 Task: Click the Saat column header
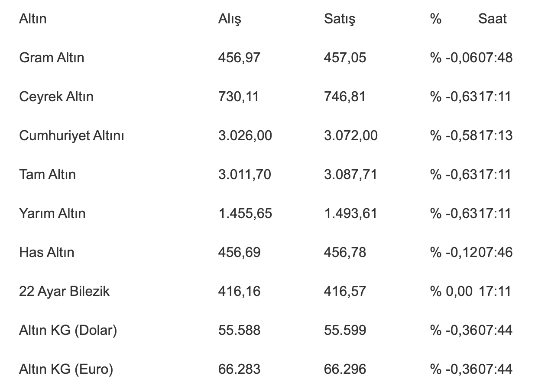click(493, 19)
